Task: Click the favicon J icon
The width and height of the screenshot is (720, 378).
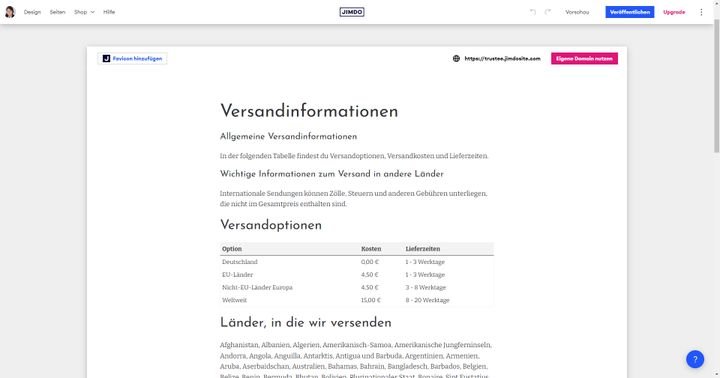Action: point(106,58)
